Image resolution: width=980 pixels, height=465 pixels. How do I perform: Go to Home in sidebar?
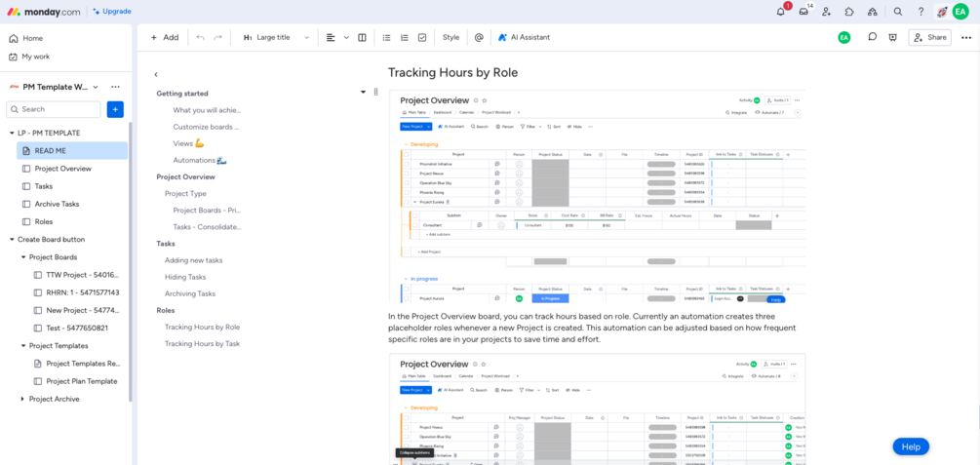click(26, 38)
